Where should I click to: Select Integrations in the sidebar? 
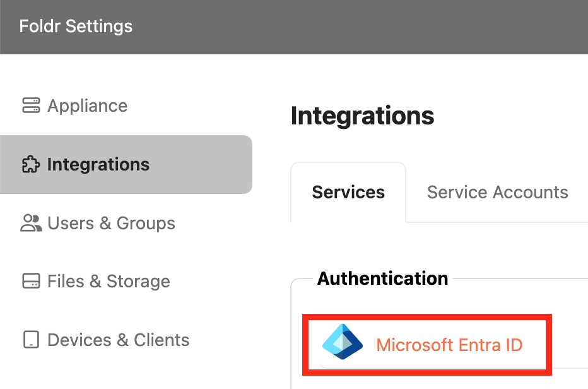[98, 165]
